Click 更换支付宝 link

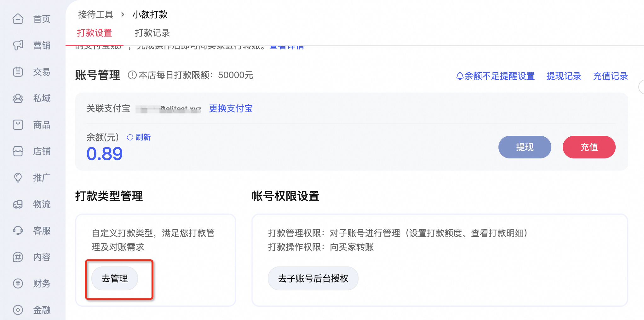click(x=231, y=109)
